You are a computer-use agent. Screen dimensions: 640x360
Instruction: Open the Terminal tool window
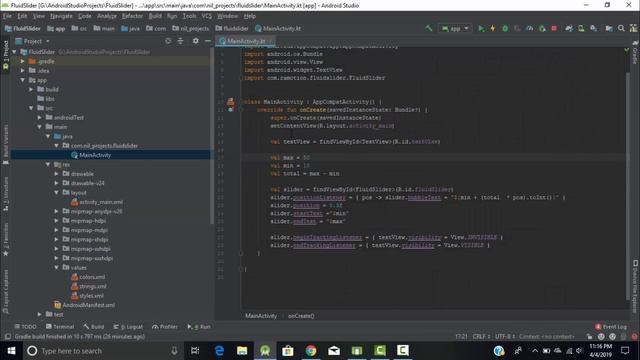point(60,327)
